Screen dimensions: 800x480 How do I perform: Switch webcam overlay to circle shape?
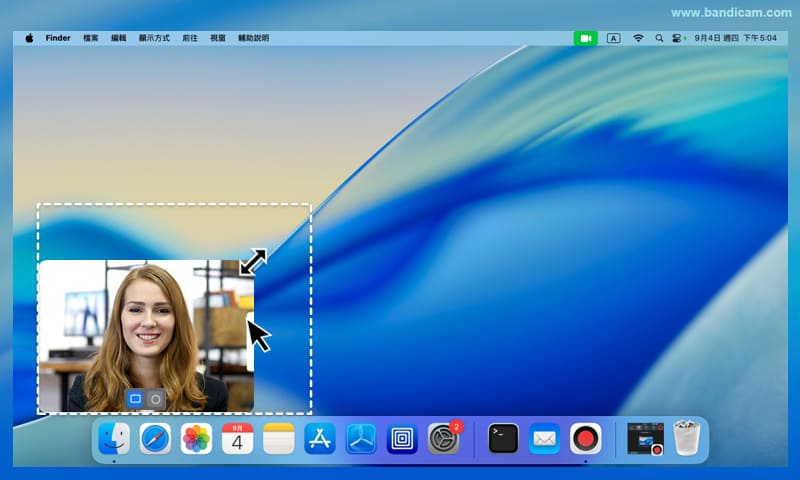156,399
